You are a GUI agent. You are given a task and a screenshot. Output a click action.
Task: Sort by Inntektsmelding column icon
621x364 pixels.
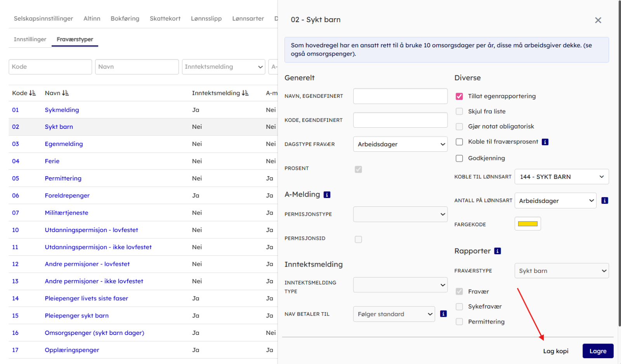[245, 93]
